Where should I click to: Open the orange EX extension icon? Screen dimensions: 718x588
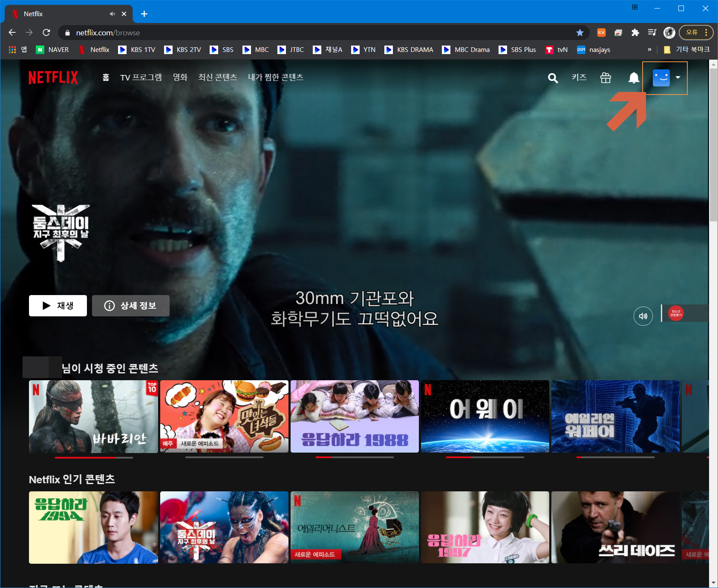pos(601,33)
